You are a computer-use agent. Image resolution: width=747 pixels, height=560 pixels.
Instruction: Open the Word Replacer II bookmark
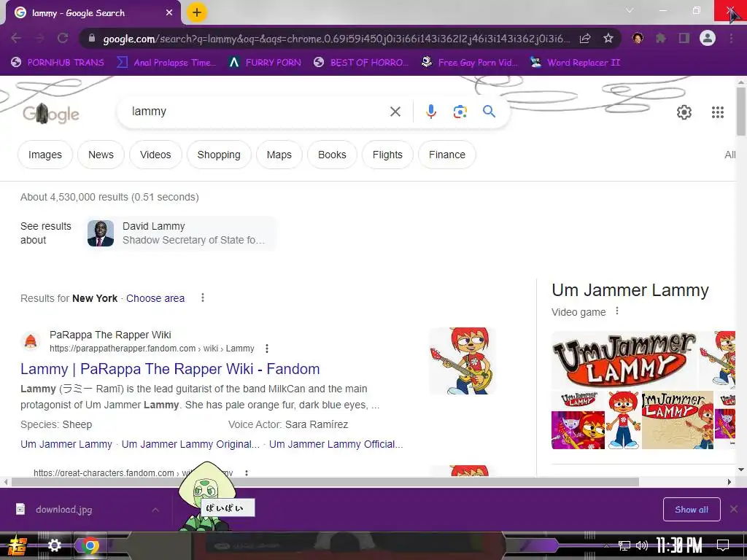576,63
